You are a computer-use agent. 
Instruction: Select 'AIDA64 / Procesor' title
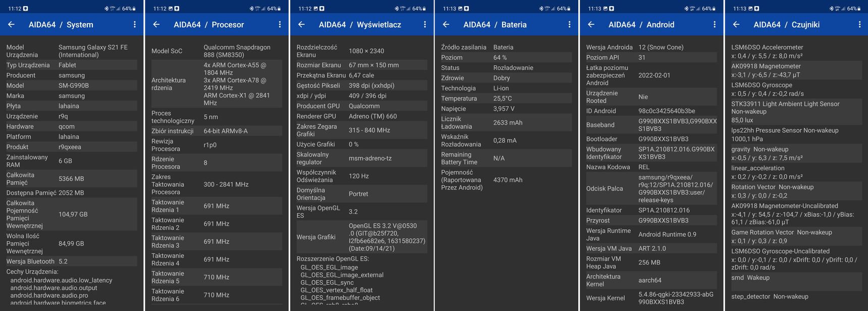pos(209,24)
